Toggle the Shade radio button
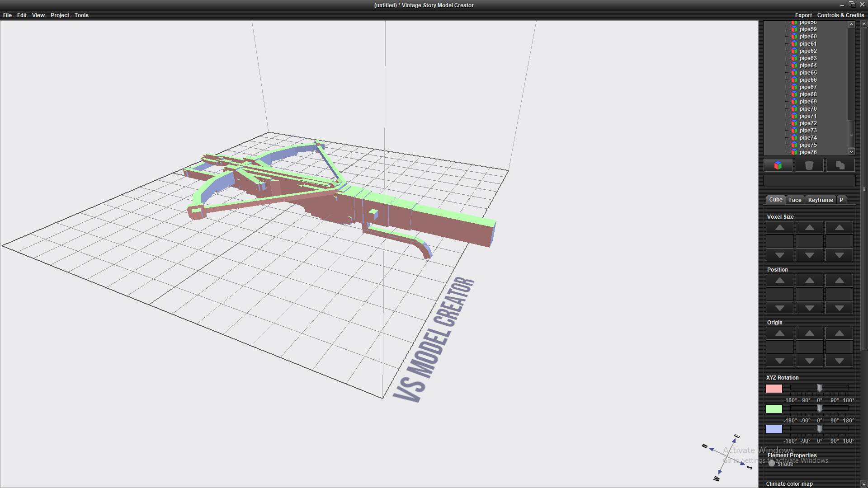The height and width of the screenshot is (488, 868). click(x=772, y=463)
